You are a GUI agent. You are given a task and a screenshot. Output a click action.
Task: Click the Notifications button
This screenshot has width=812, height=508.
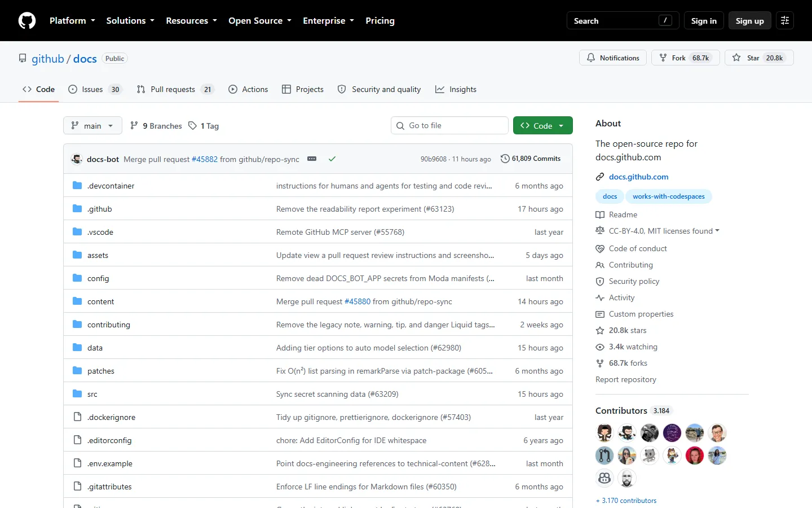click(613, 58)
